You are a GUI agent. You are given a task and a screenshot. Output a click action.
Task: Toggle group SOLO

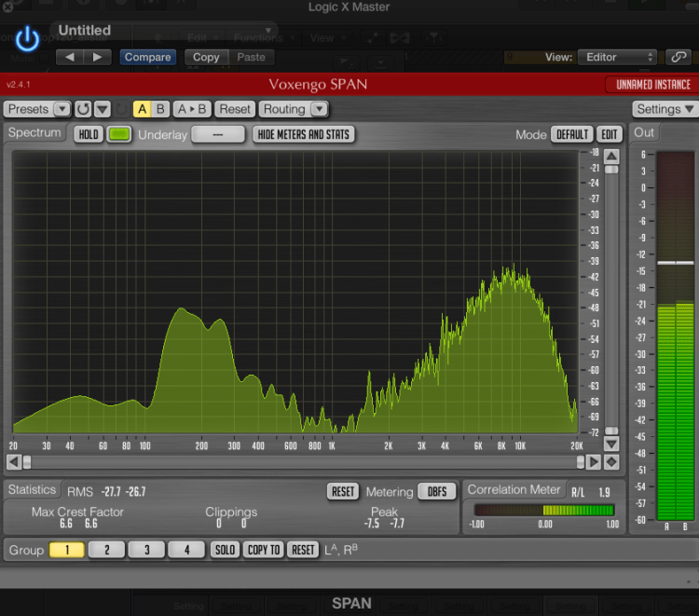(226, 550)
